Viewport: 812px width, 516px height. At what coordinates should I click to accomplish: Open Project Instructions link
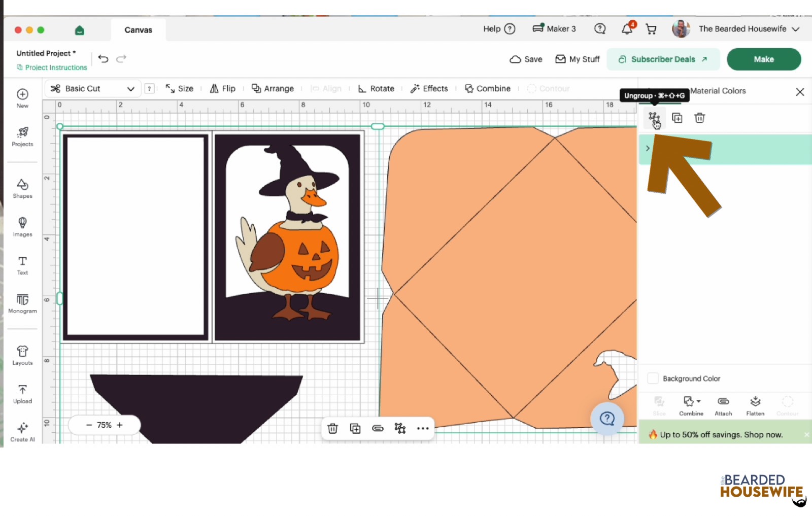[x=52, y=67]
